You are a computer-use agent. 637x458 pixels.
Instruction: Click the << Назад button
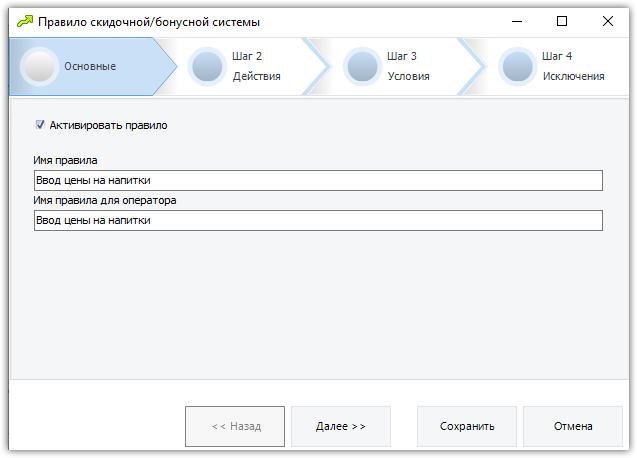click(x=235, y=426)
